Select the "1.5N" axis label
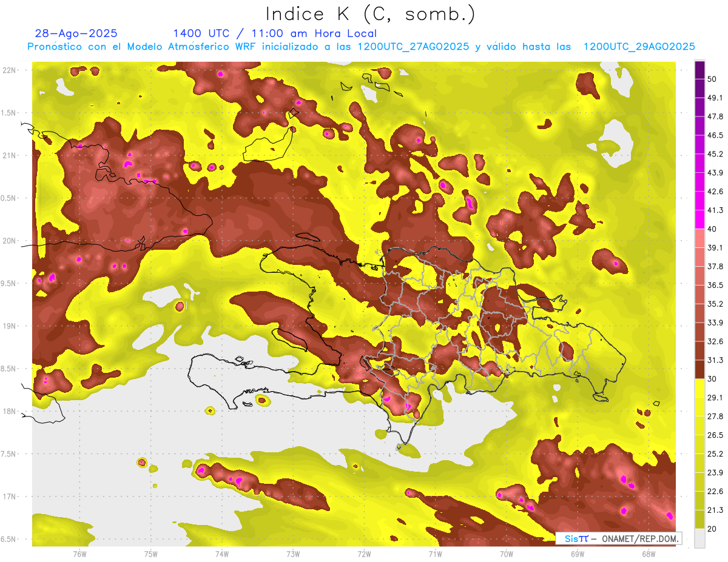This screenshot has width=728, height=562. click(8, 113)
